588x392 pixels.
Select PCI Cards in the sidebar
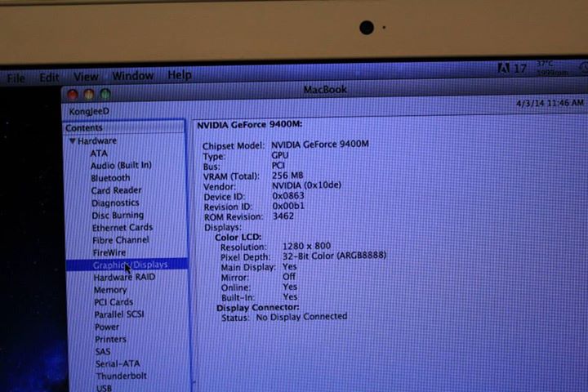pos(114,302)
